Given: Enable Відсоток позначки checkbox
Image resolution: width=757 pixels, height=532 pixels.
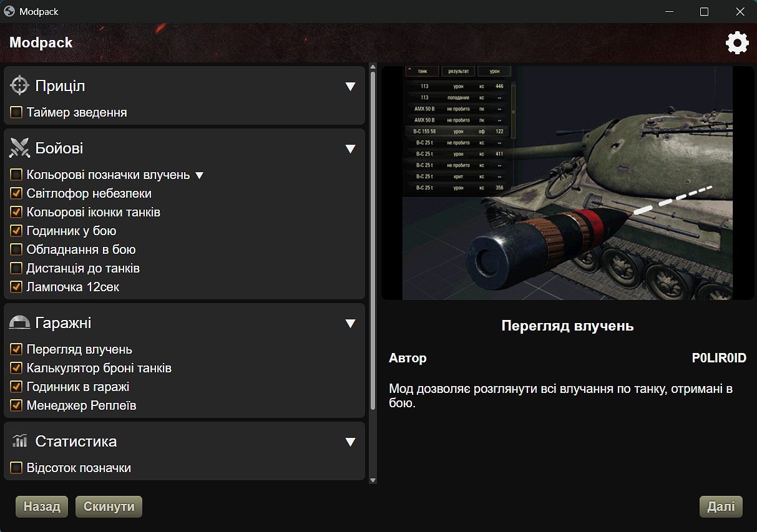Looking at the screenshot, I should 16,468.
